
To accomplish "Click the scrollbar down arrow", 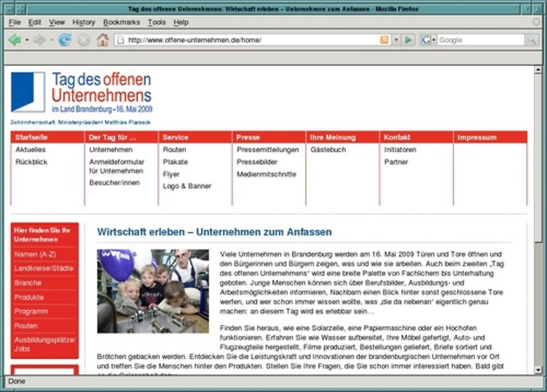I will pyautogui.click(x=538, y=369).
